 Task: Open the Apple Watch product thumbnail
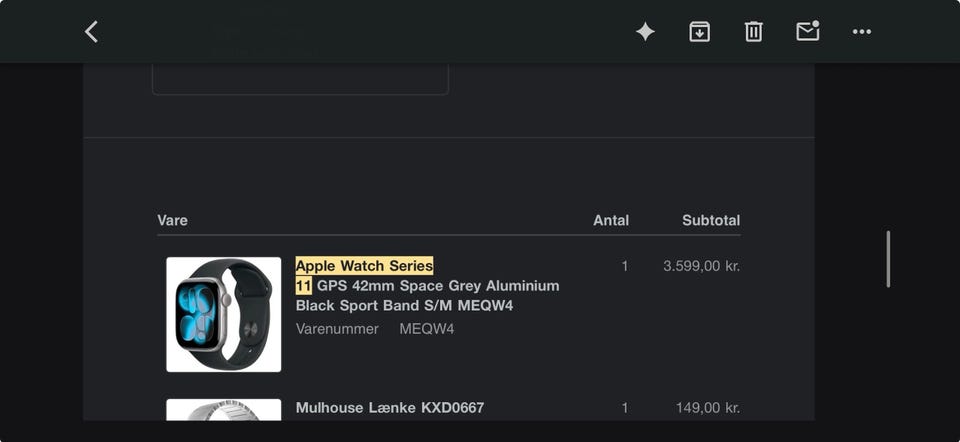pyautogui.click(x=224, y=314)
